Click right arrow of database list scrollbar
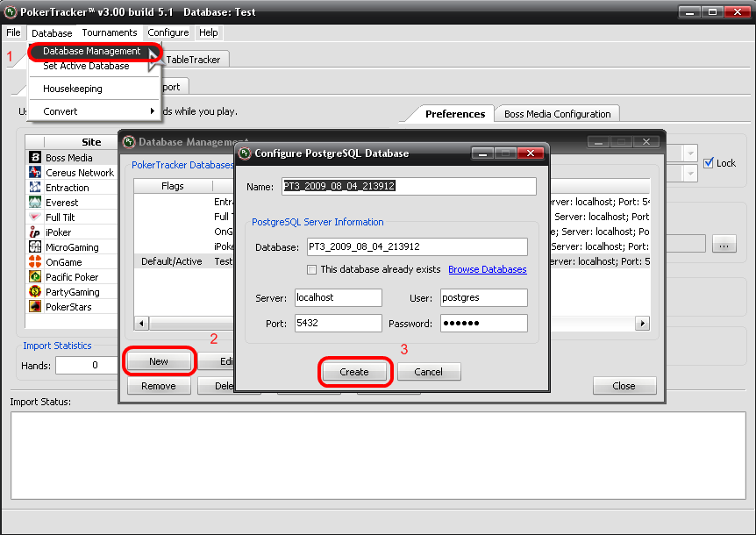The image size is (756, 535). 642,323
